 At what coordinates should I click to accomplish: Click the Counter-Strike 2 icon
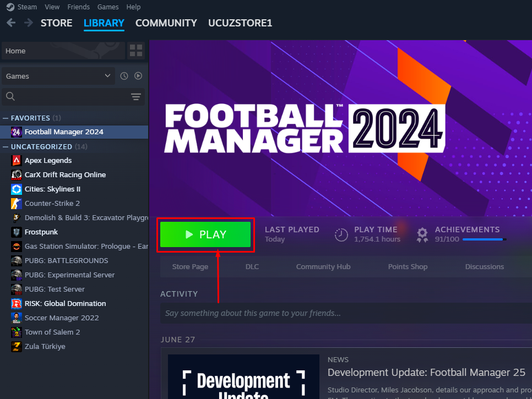17,204
